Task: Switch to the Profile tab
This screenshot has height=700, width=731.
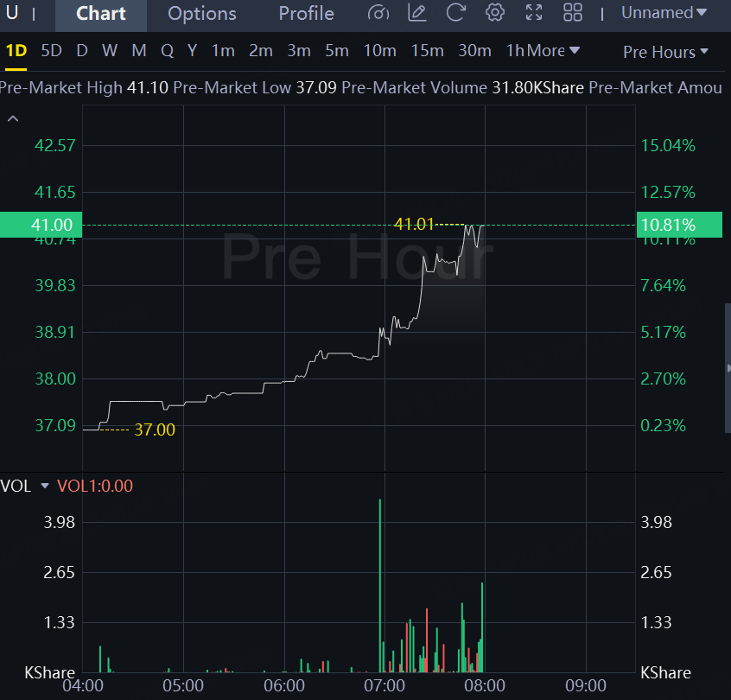Action: coord(306,14)
